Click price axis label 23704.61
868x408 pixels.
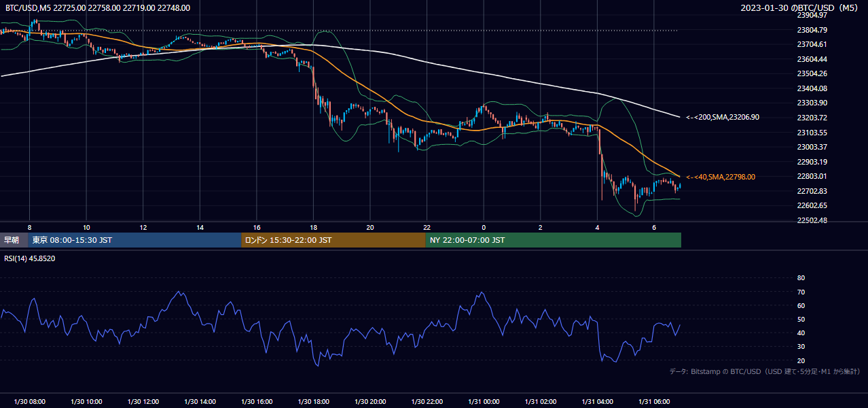click(812, 44)
